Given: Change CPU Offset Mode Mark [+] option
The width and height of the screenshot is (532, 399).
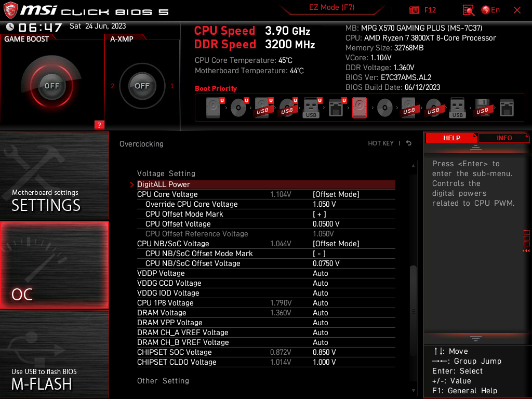Looking at the screenshot, I should [x=320, y=214].
